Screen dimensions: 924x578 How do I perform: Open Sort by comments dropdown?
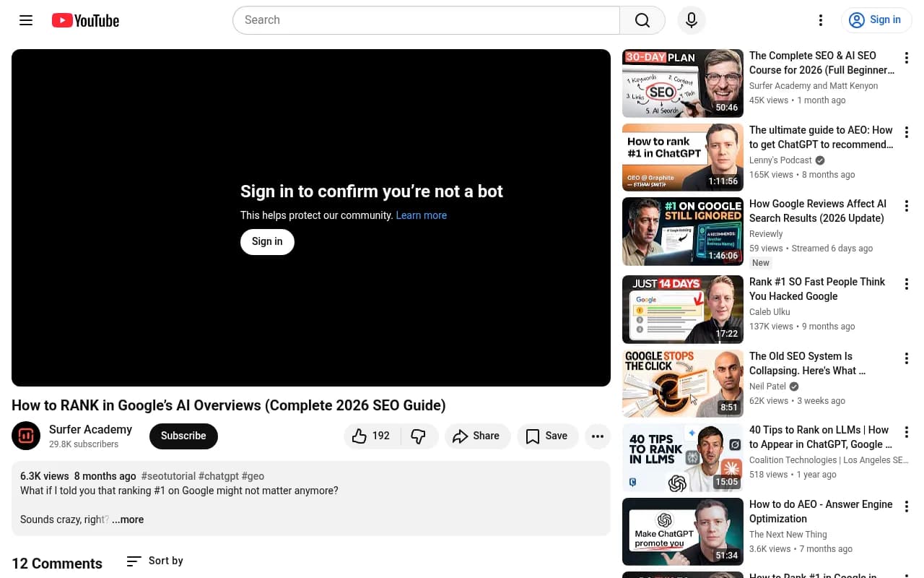[155, 561]
